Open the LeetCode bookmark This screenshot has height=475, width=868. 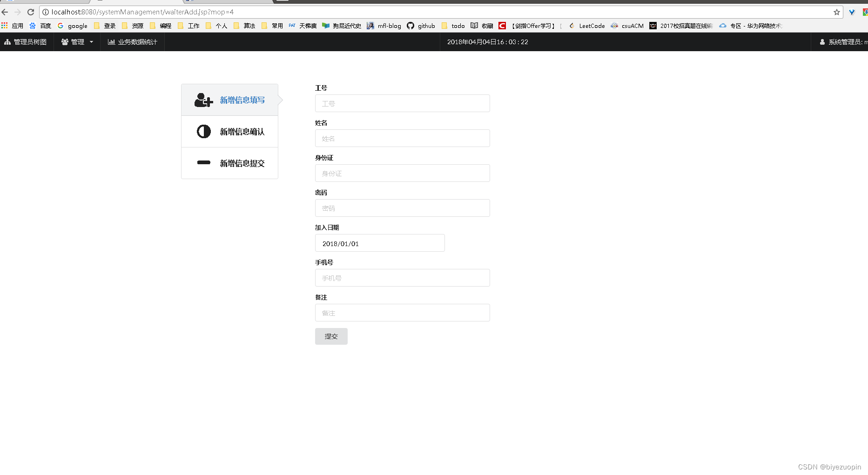(587, 26)
